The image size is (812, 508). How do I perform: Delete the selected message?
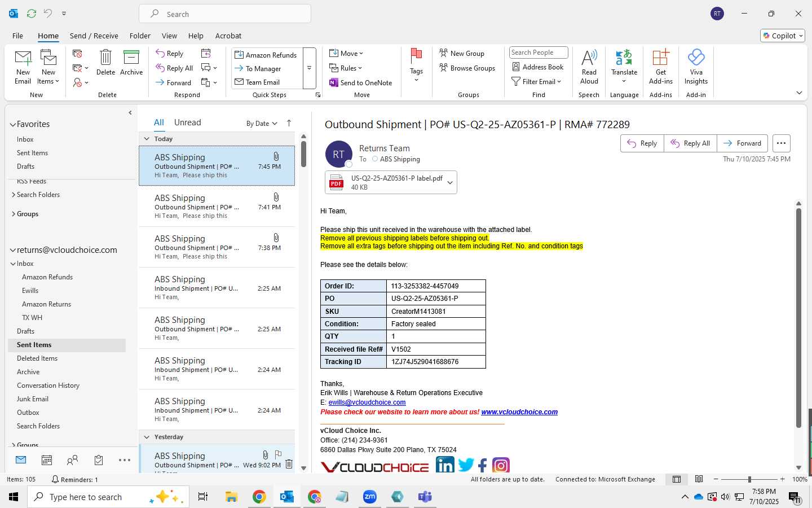point(105,63)
